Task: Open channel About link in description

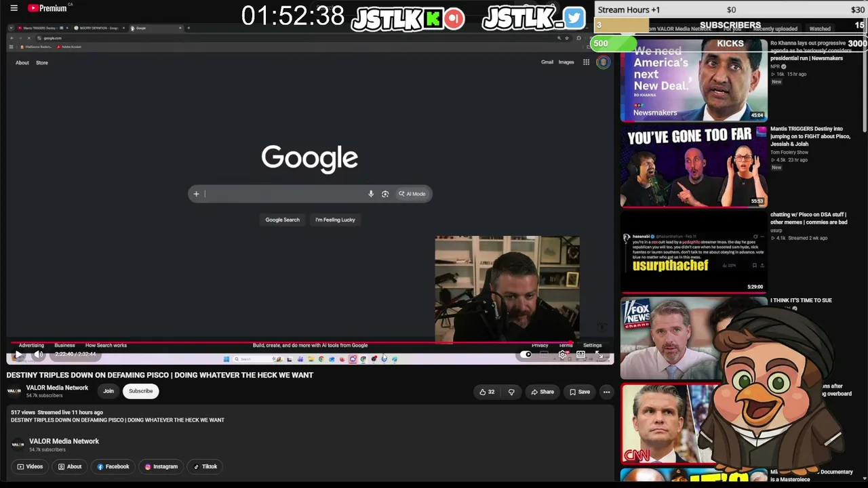Action: 70,466
